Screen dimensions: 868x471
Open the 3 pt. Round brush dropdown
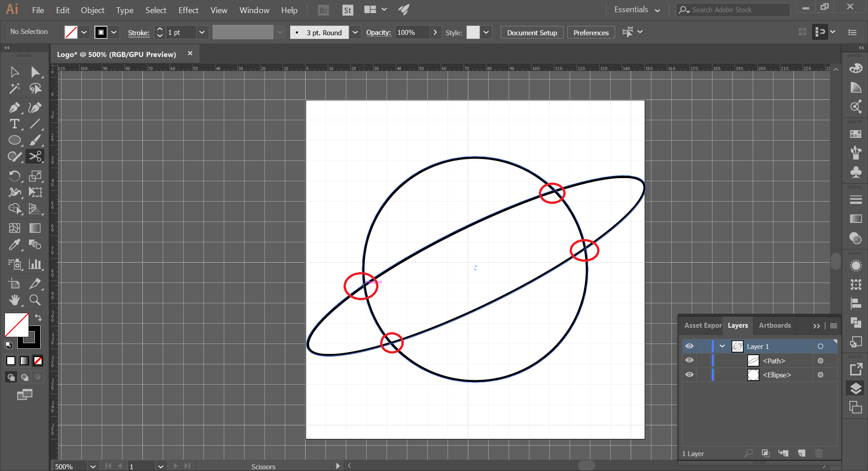355,32
